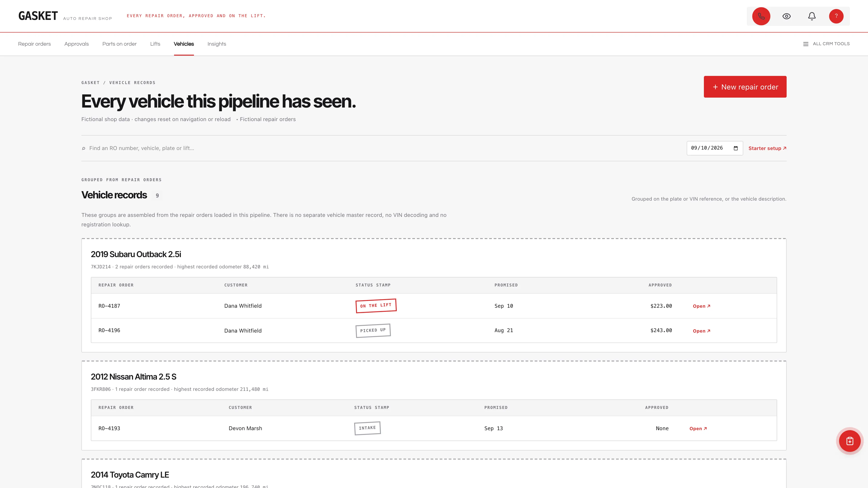Viewport: 868px width, 488px height.
Task: Click the red help question-mark button
Action: pos(836,16)
